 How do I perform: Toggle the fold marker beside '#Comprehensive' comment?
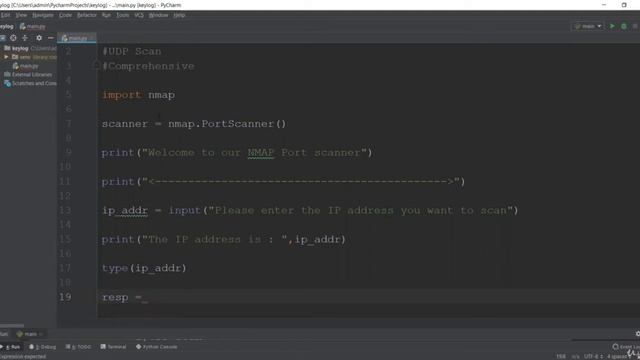pyautogui.click(x=96, y=65)
